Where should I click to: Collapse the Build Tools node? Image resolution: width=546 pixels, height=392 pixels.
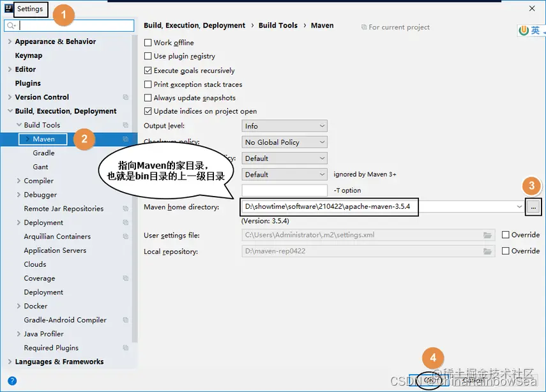click(19, 125)
